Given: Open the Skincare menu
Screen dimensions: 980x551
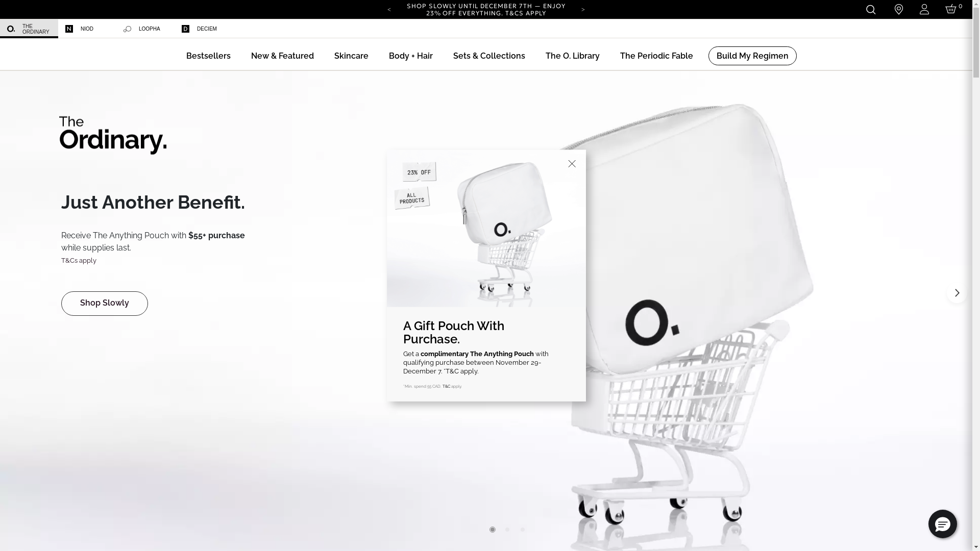Looking at the screenshot, I should click(351, 56).
